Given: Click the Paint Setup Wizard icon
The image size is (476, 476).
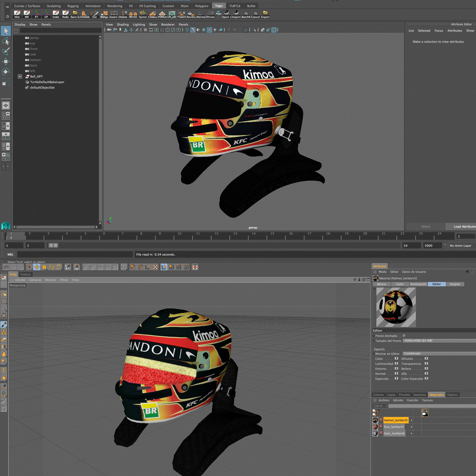Looking at the screenshot, I should 68,267.
